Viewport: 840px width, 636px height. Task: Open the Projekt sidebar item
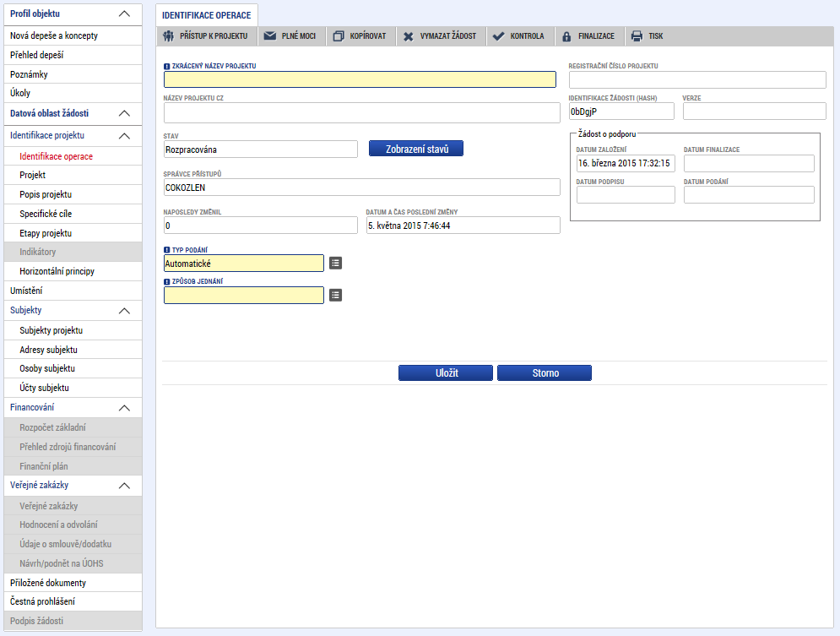(73, 175)
